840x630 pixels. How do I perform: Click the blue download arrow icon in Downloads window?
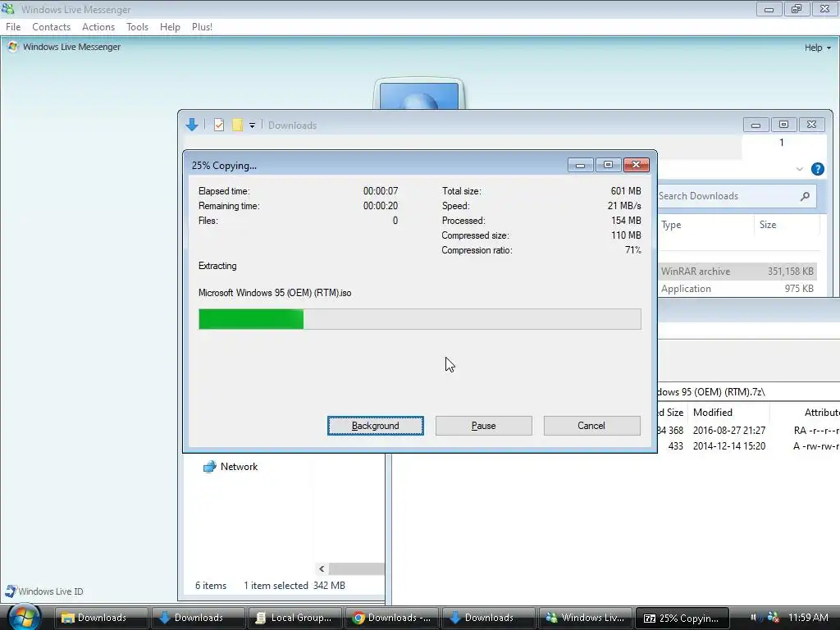(192, 125)
